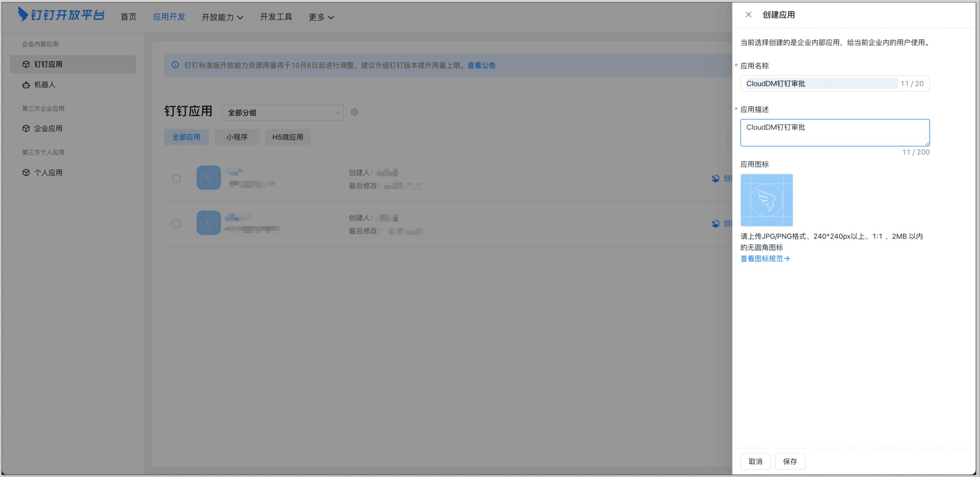980x477 pixels.
Task: Click the cube icon beside 个人应用
Action: click(x=26, y=172)
